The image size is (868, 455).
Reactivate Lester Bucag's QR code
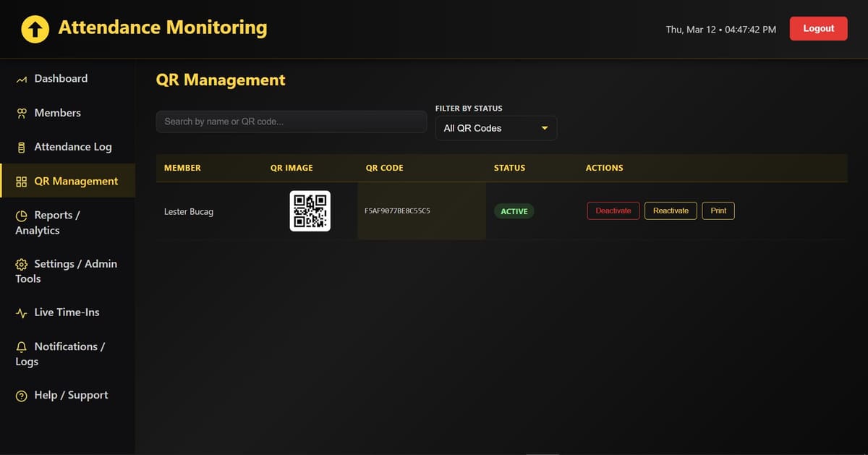[x=670, y=211]
